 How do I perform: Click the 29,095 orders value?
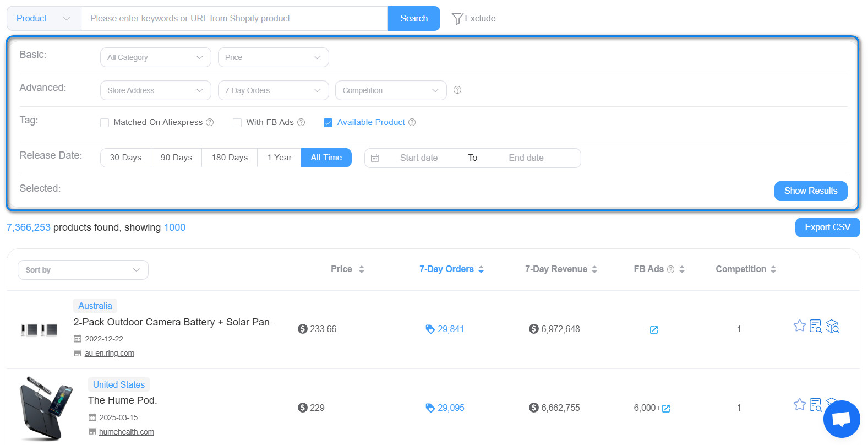451,408
